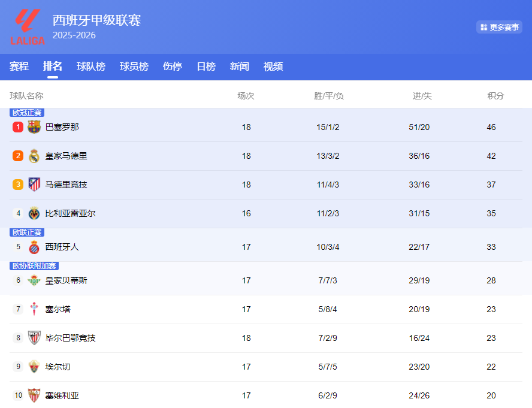Click the season text 2025-2026
This screenshot has width=532, height=408.
74,35
